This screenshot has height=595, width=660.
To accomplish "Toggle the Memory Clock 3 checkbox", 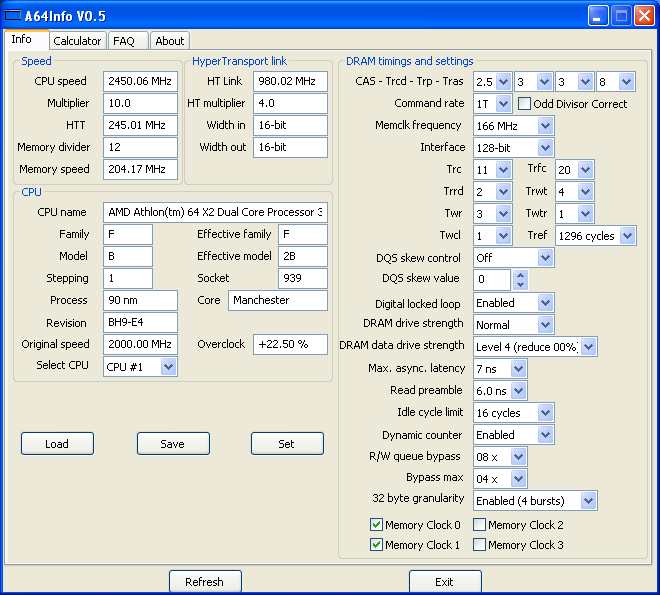I will (x=480, y=545).
